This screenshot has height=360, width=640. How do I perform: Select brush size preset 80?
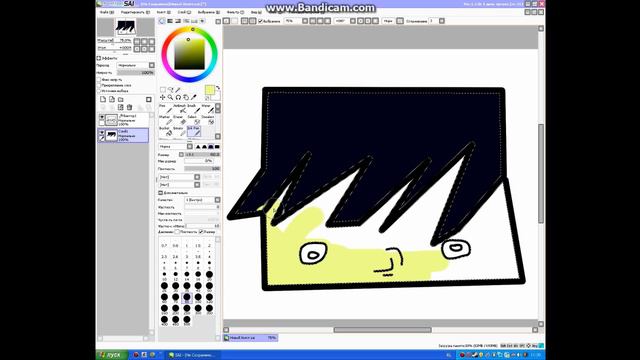tap(187, 297)
